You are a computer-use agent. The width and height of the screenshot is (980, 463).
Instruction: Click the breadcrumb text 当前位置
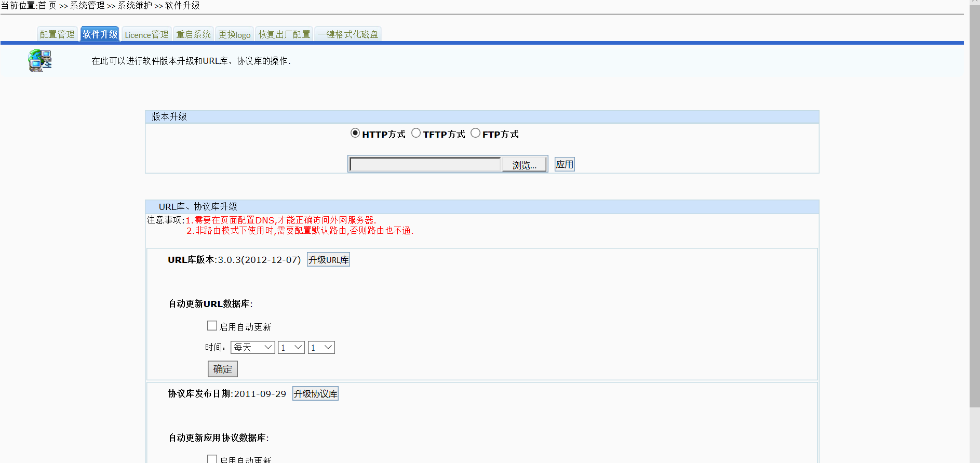(18, 5)
